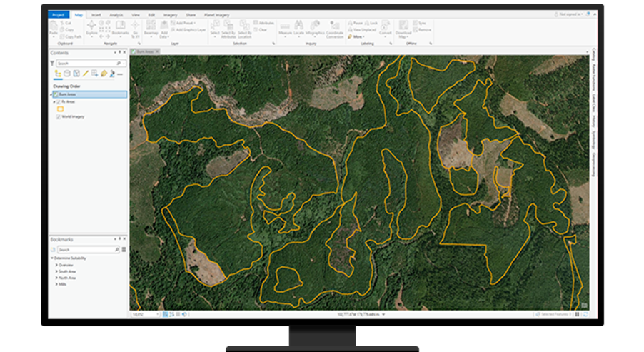Toggle the World Imagery layer checkbox

click(x=59, y=116)
